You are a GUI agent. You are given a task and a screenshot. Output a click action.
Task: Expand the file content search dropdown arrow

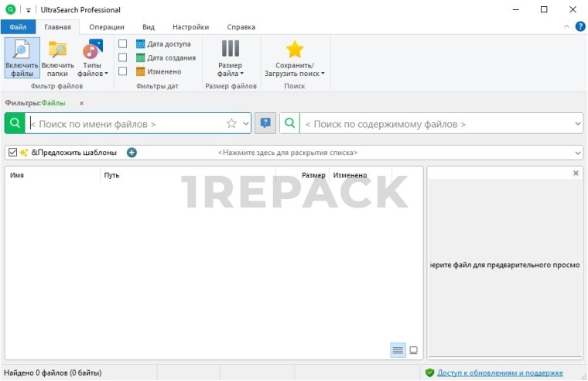578,123
